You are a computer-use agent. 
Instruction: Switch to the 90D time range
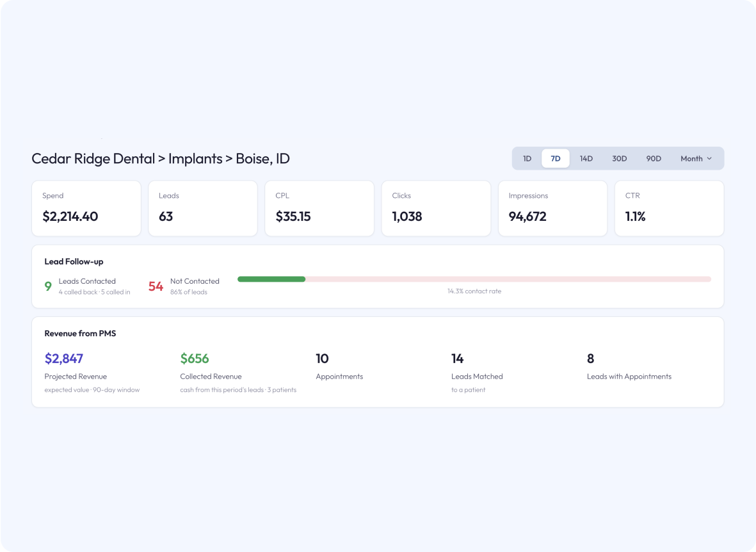coord(654,158)
